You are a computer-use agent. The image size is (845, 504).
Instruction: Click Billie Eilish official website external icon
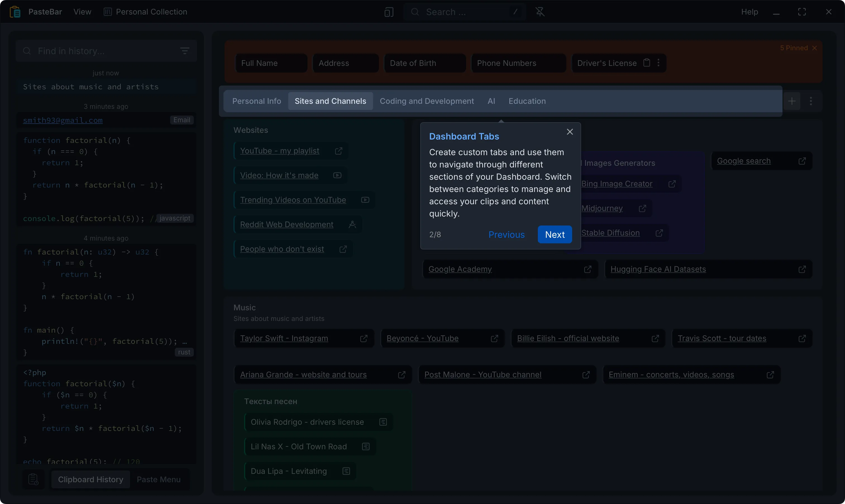655,339
